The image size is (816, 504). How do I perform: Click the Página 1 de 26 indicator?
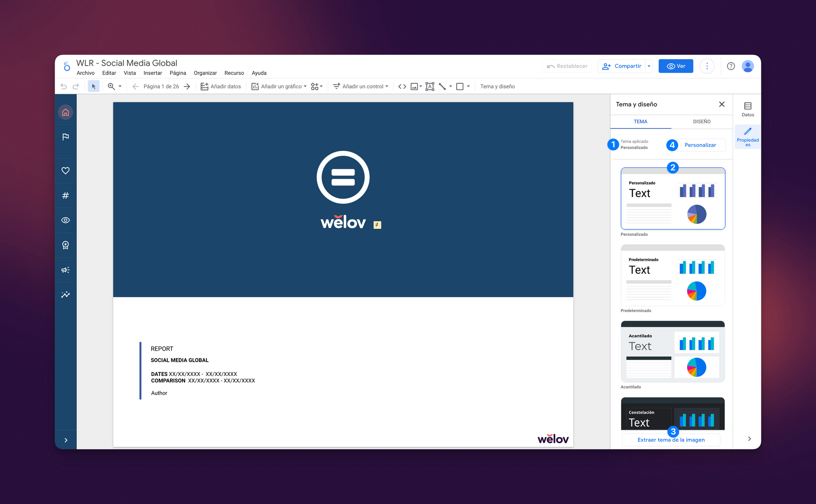[x=161, y=86]
